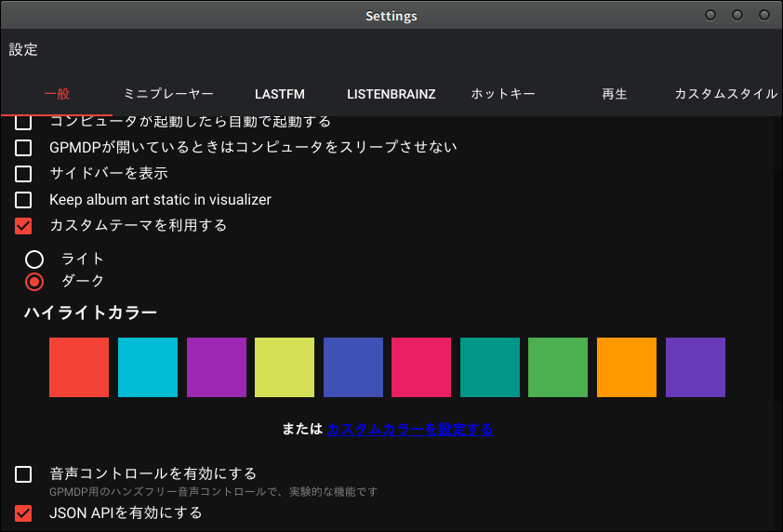Viewport: 783px width, 532px height.
Task: Click the ハイライトカラー heading
Action: pos(90,313)
